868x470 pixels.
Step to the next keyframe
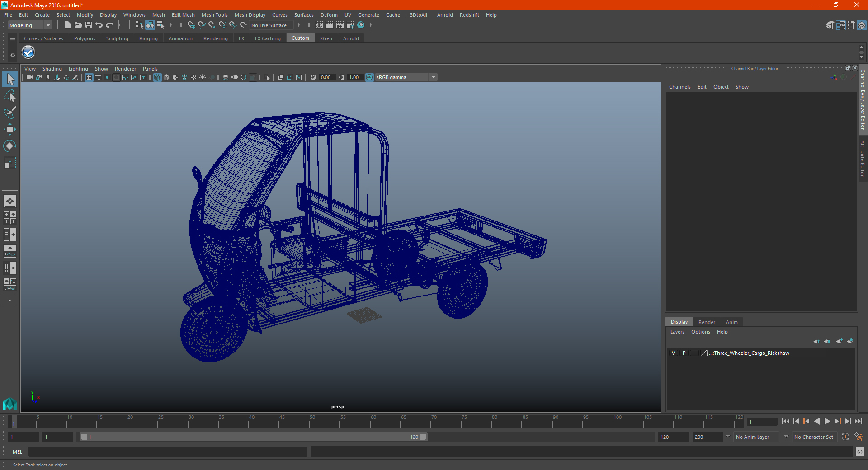click(x=837, y=421)
